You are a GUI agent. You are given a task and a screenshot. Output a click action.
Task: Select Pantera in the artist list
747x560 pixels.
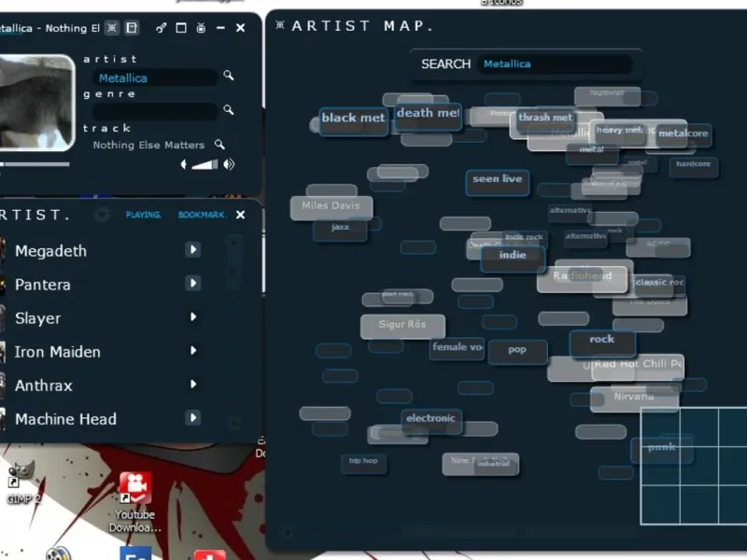(x=43, y=285)
